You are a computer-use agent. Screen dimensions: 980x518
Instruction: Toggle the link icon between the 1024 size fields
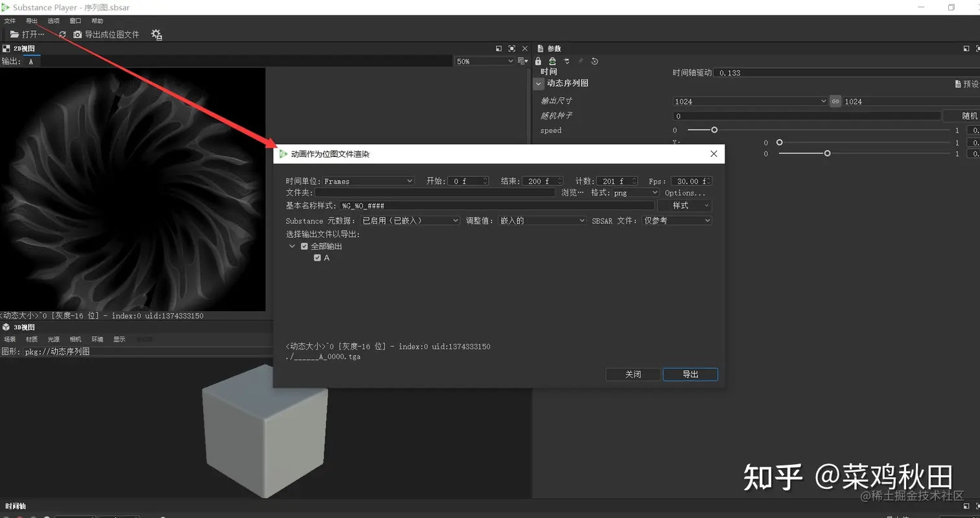(x=835, y=101)
